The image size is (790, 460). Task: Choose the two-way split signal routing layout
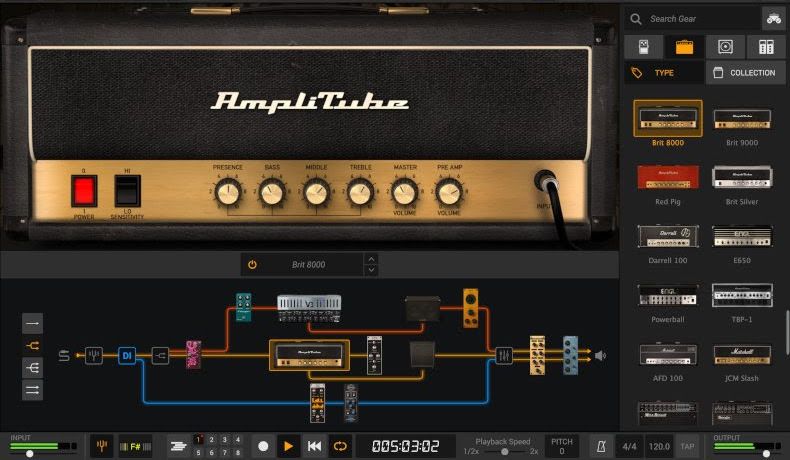(x=32, y=346)
